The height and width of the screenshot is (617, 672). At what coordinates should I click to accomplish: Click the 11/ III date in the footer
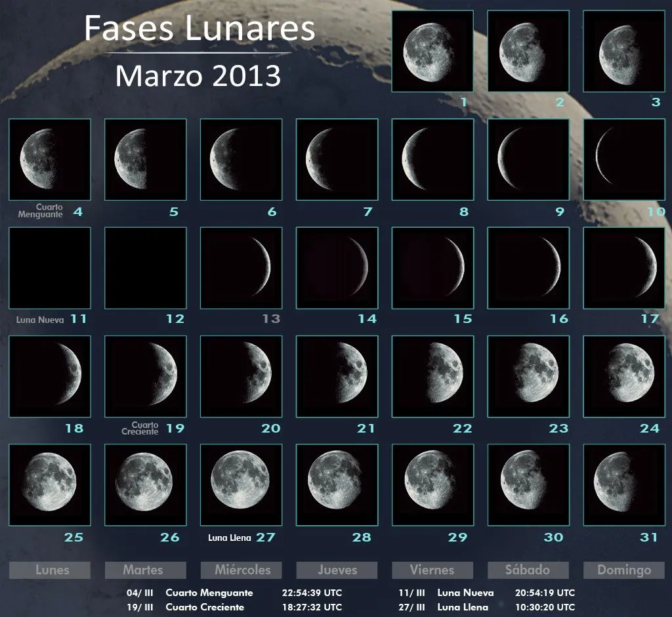click(412, 593)
